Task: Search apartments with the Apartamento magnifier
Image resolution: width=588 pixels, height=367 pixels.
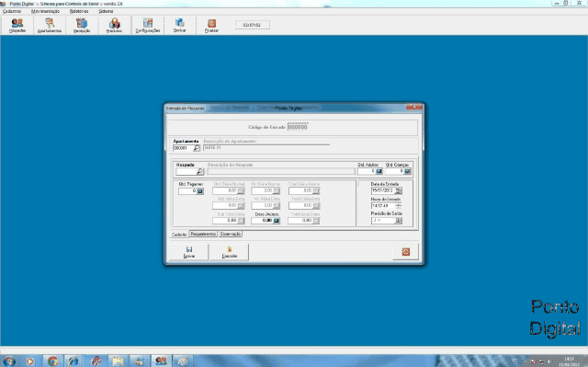Action: (196, 148)
